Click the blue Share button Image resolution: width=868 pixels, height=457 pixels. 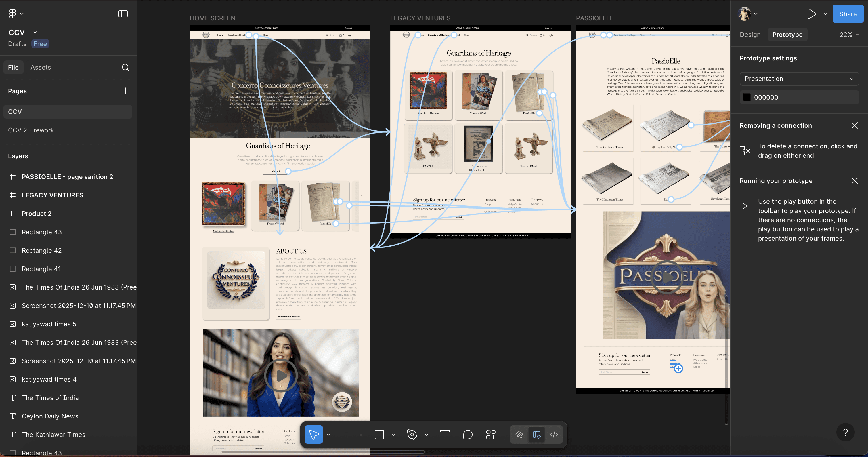tap(848, 14)
